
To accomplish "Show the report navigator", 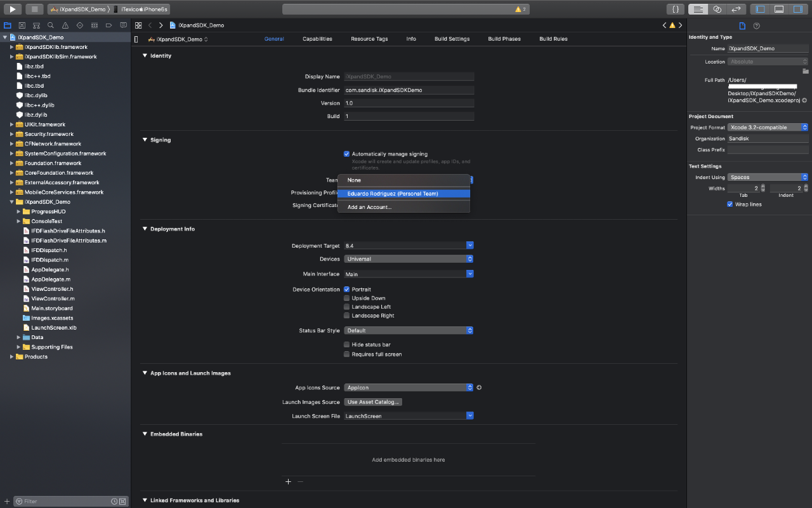I will (123, 25).
